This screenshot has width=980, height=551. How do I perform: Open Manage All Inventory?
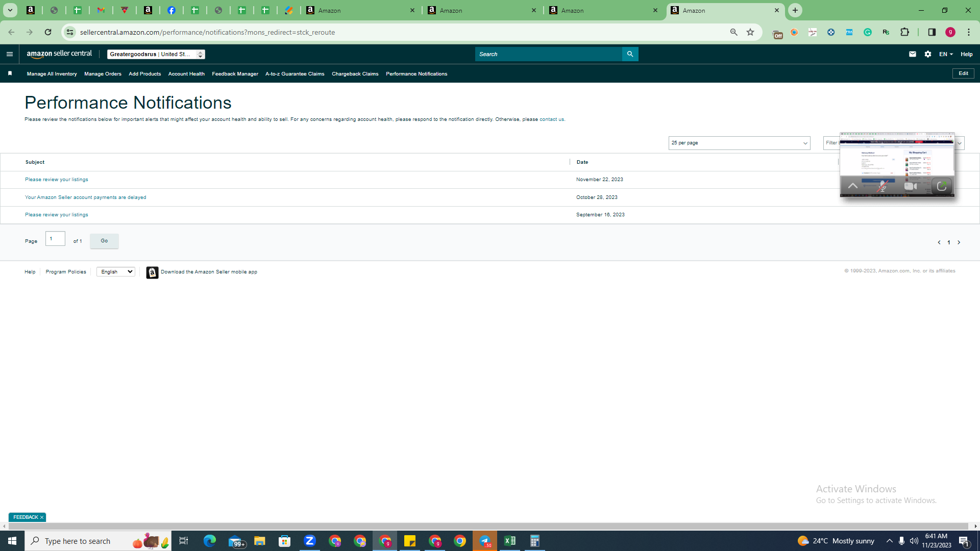(x=52, y=74)
